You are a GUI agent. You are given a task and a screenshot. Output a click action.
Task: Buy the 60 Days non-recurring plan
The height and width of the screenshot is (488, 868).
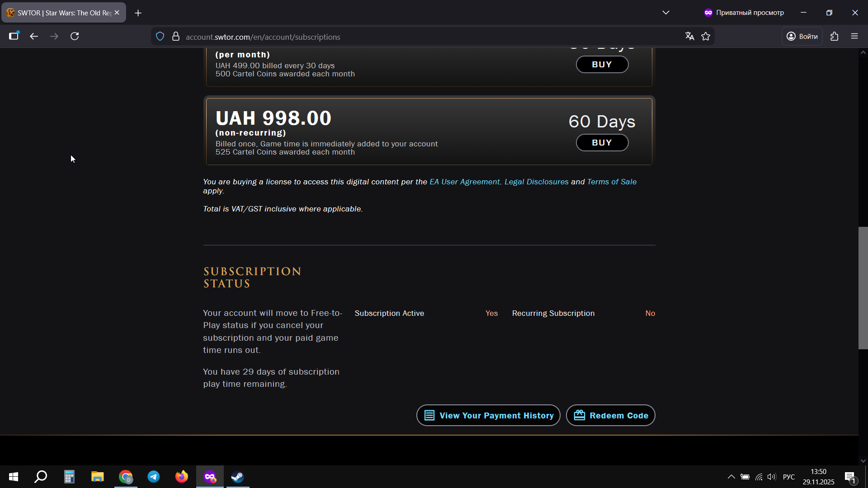[602, 143]
